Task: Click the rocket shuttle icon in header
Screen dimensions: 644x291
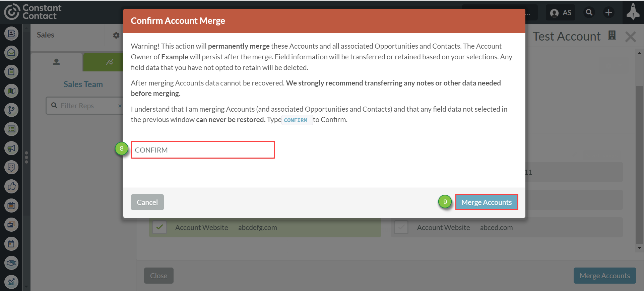Action: coord(633,12)
